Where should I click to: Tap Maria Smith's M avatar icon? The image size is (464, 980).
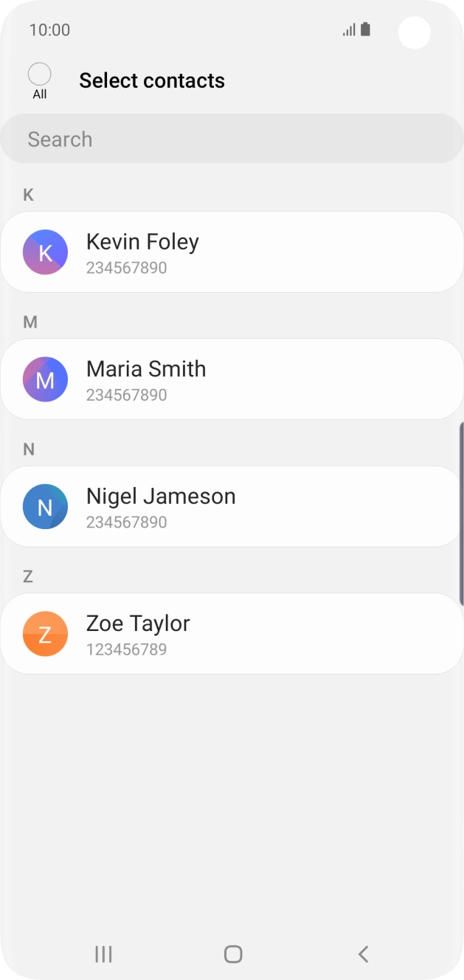coord(45,379)
